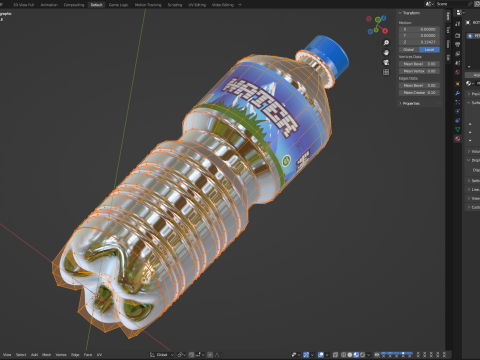
Task: Open the Vertex menu in viewport header
Action: (x=61, y=355)
